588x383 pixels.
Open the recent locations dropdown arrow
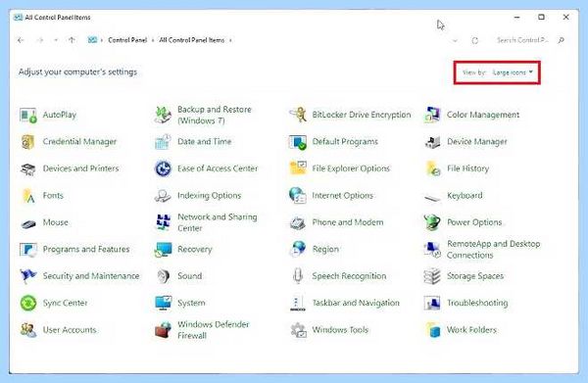[x=56, y=40]
